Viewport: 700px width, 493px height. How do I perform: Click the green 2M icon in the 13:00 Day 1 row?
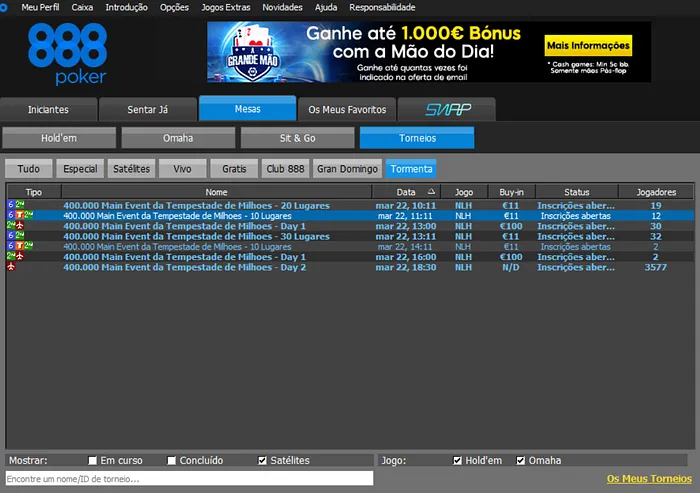[x=11, y=225]
